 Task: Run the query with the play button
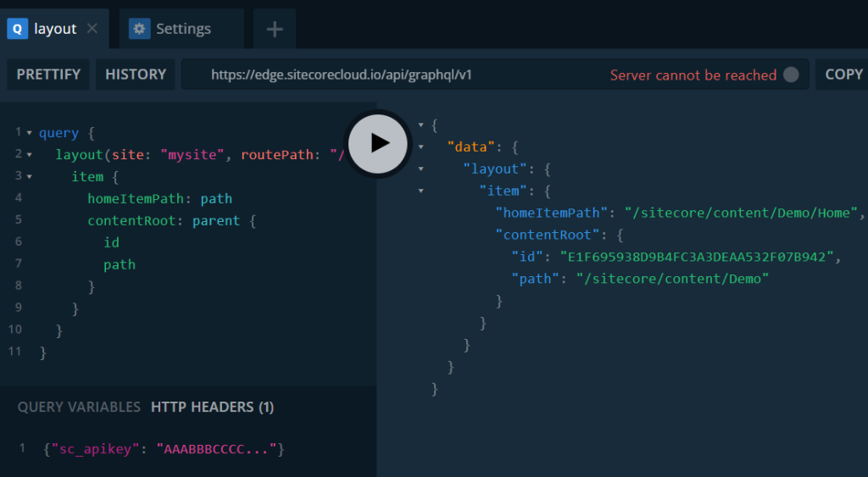pos(378,144)
